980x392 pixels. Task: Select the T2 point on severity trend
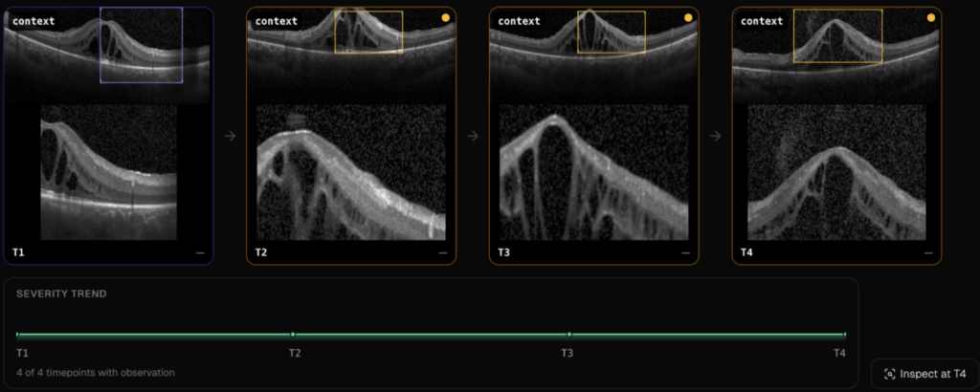pos(293,335)
